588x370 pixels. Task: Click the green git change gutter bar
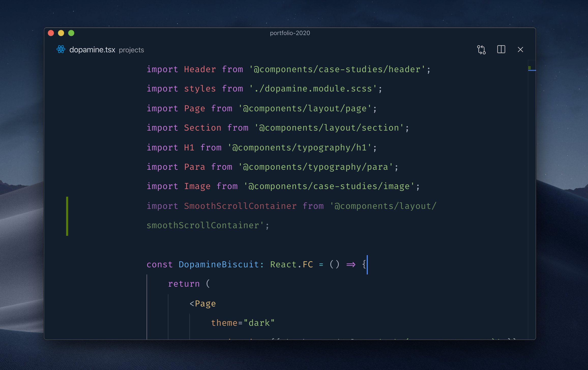pyautogui.click(x=67, y=216)
